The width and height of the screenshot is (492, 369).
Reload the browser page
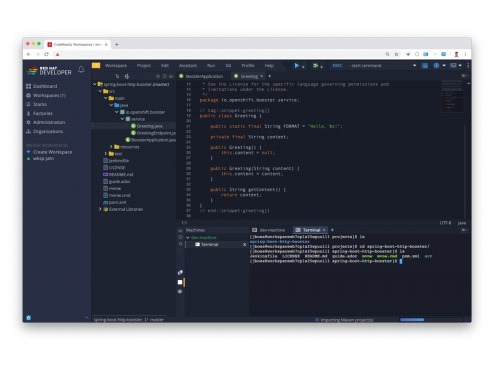47,54
